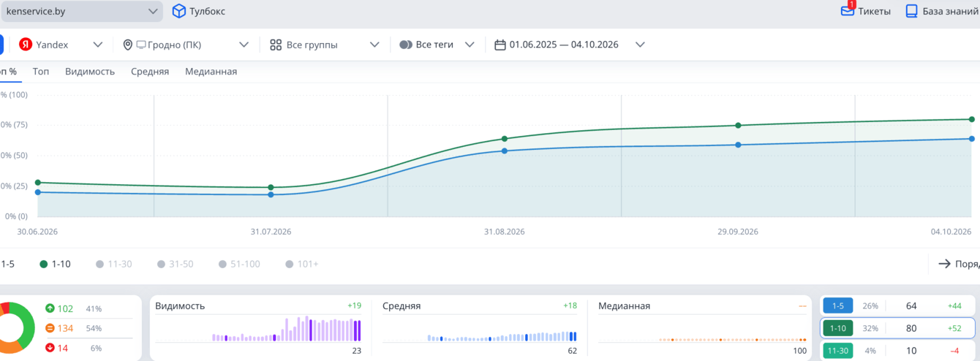The image size is (980, 361).
Task: Click the calendar icon beside date range
Action: (x=500, y=45)
